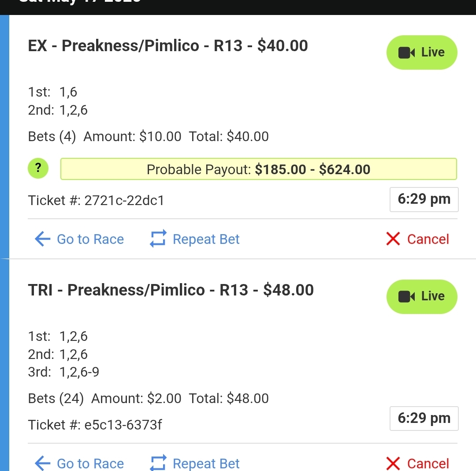This screenshot has height=471, width=476.
Task: Click camera icon on the TRI Live button
Action: click(x=406, y=297)
